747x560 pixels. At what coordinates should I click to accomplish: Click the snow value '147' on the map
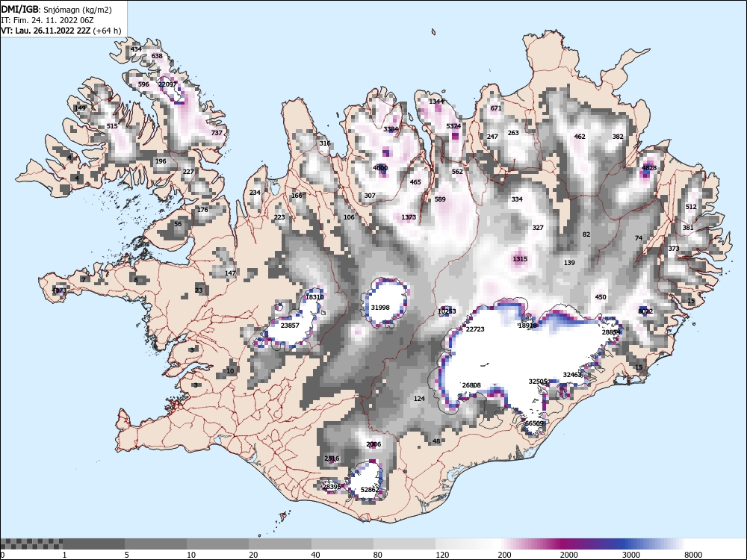tap(230, 273)
